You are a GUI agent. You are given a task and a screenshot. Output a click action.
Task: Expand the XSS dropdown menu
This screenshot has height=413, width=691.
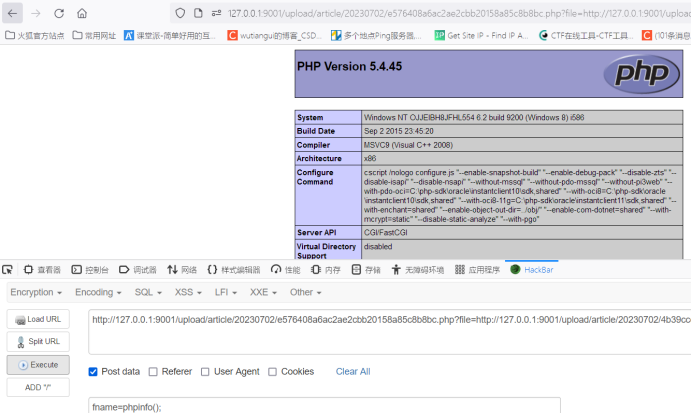coord(188,292)
